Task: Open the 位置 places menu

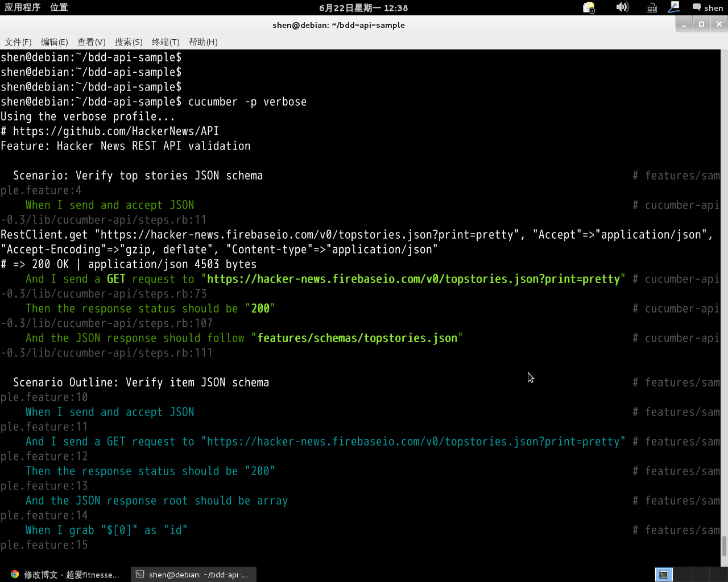Action: 59,7
